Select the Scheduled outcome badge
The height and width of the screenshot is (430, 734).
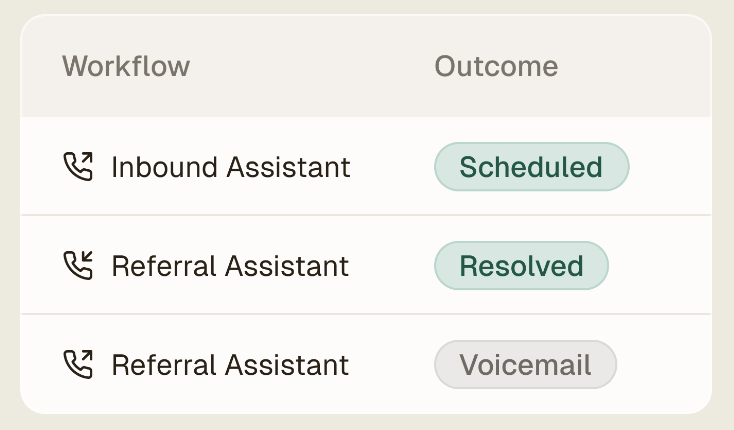(531, 167)
